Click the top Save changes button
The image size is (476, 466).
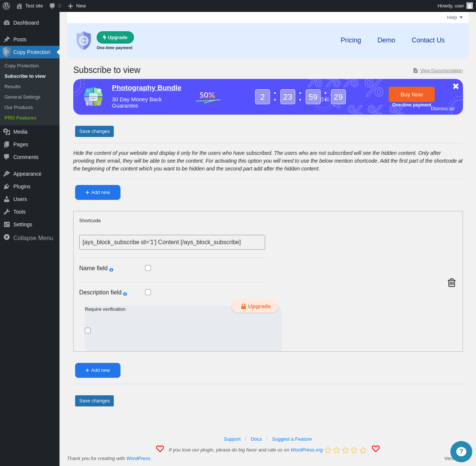(x=94, y=131)
